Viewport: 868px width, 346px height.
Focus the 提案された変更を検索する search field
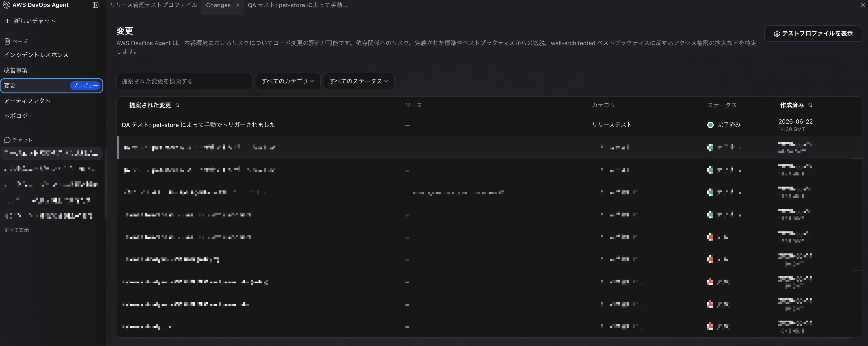coord(184,81)
